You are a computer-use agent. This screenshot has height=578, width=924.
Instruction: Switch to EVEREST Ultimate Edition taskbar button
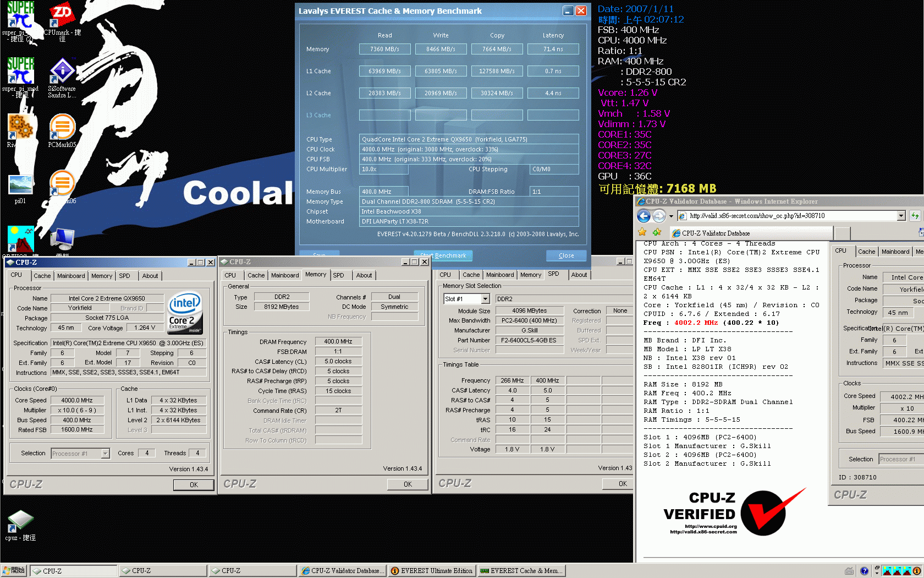(432, 571)
